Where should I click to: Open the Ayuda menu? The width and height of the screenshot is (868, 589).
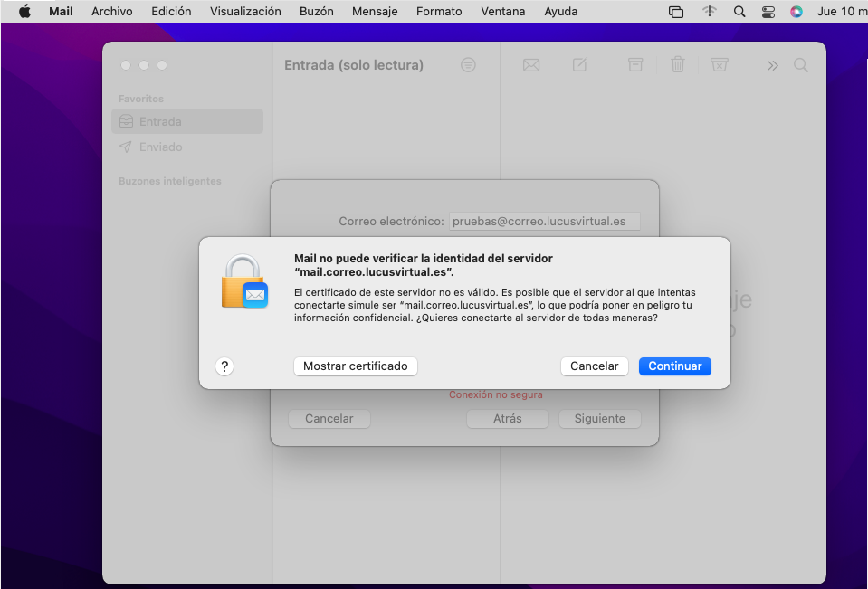point(561,11)
